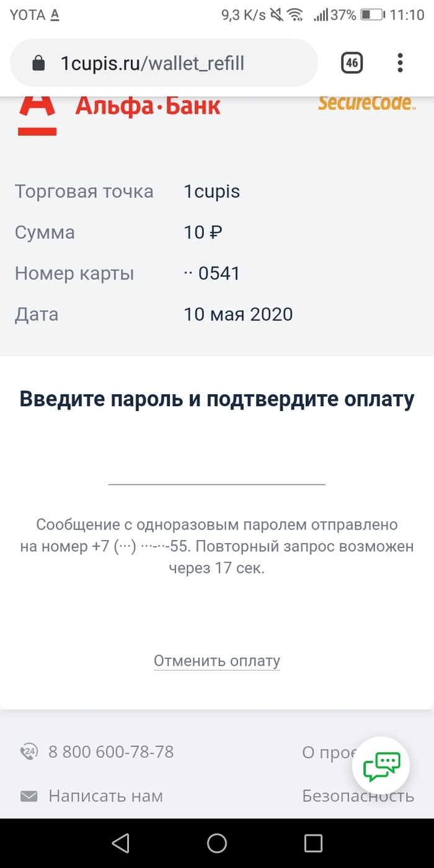Viewport: 434px width, 868px height.
Task: Click the SecureCode logo
Action: (366, 102)
